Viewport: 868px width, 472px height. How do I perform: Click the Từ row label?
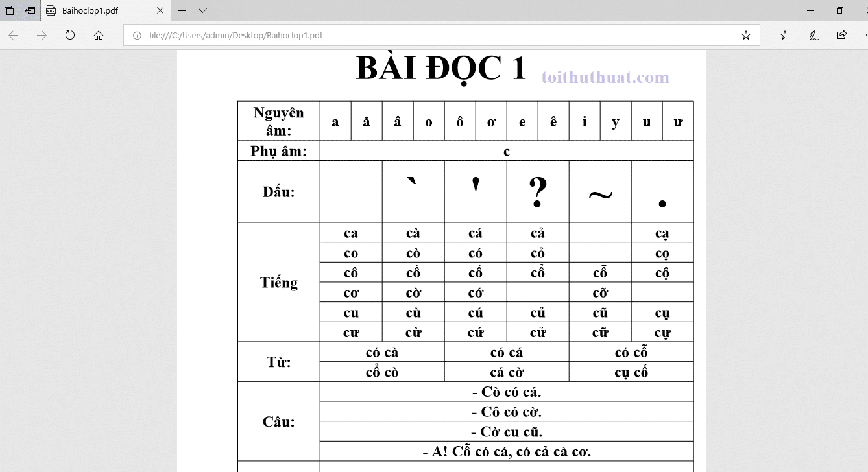(279, 362)
